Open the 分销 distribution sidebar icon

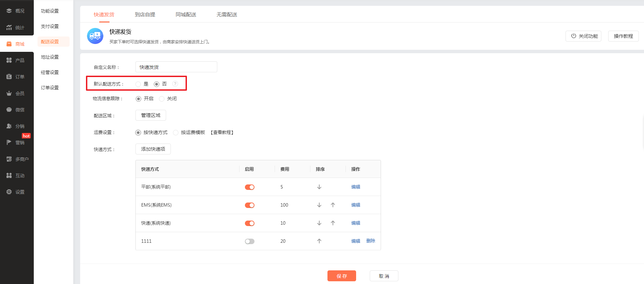(x=9, y=126)
